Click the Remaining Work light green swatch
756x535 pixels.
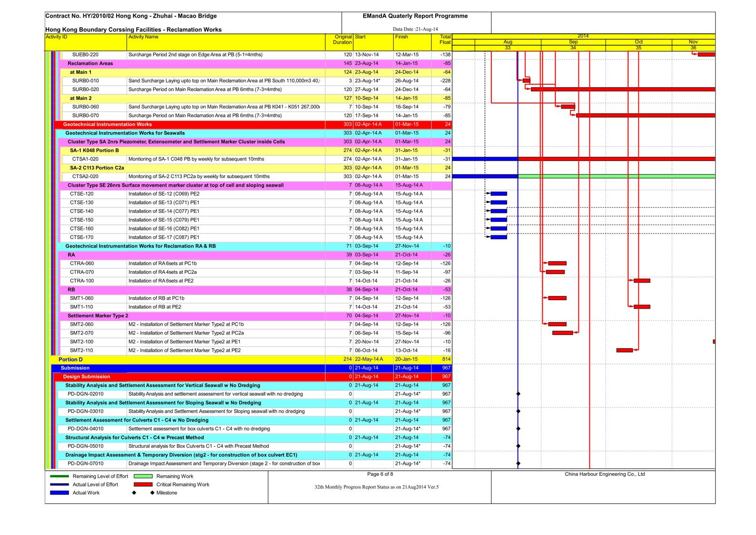[x=143, y=476]
